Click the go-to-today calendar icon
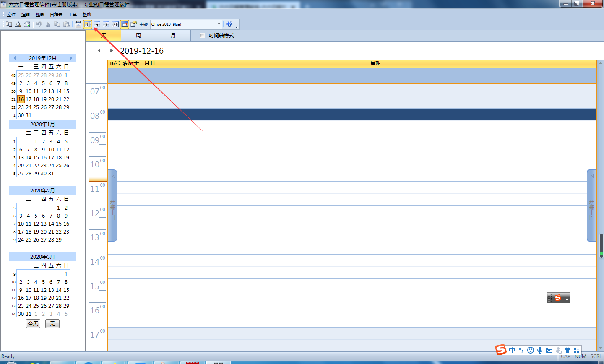Image resolution: width=604 pixels, height=364 pixels. pyautogui.click(x=78, y=24)
